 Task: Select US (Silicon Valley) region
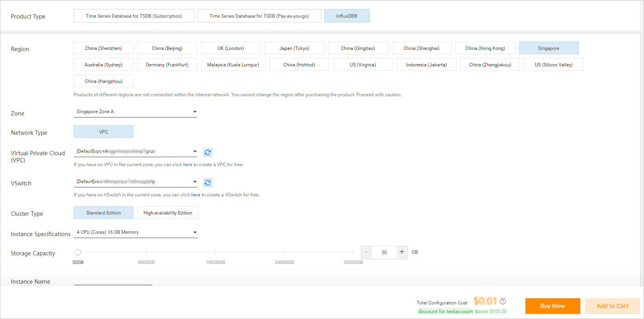pos(554,65)
